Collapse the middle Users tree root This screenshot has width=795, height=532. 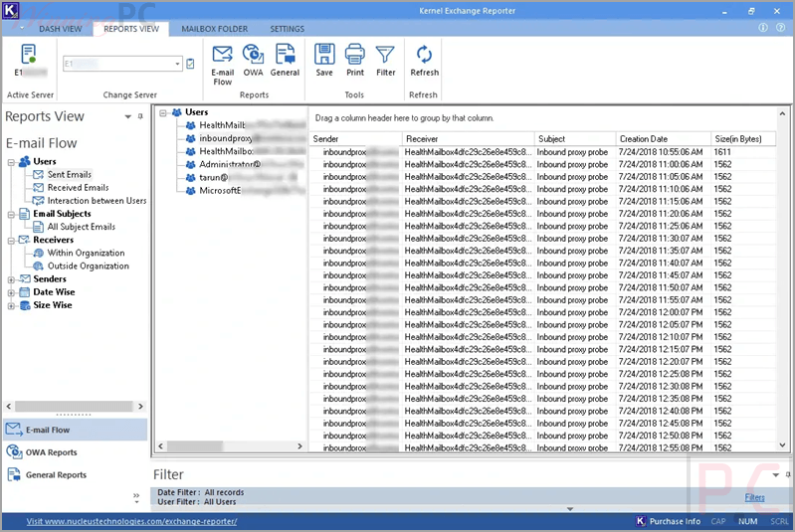pyautogui.click(x=163, y=113)
